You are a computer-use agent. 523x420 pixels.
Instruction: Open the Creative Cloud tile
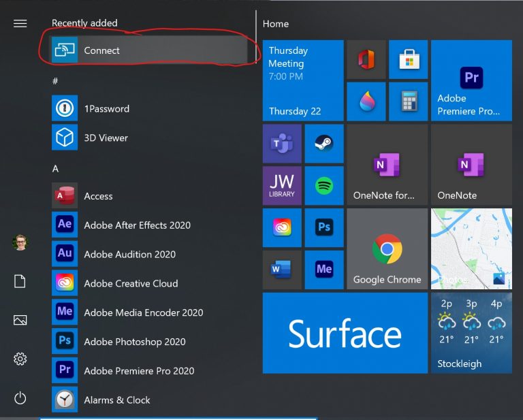282,227
